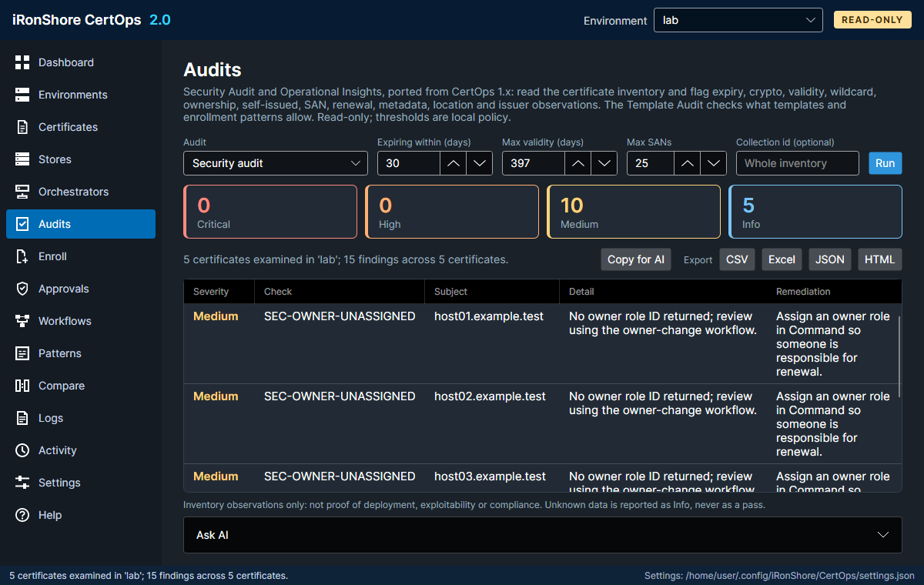Click the Copy for AI button

click(x=636, y=259)
